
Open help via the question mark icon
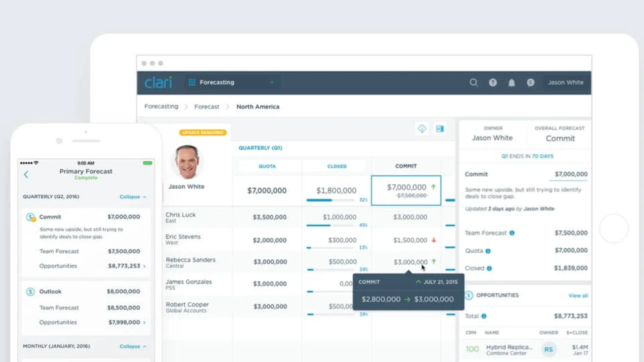tap(492, 82)
